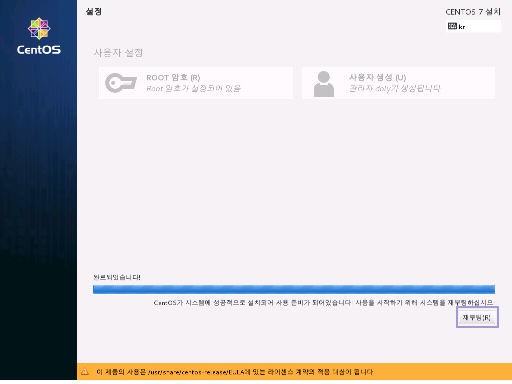
Task: Click the 완료되었습니다 status text
Action: click(117, 277)
